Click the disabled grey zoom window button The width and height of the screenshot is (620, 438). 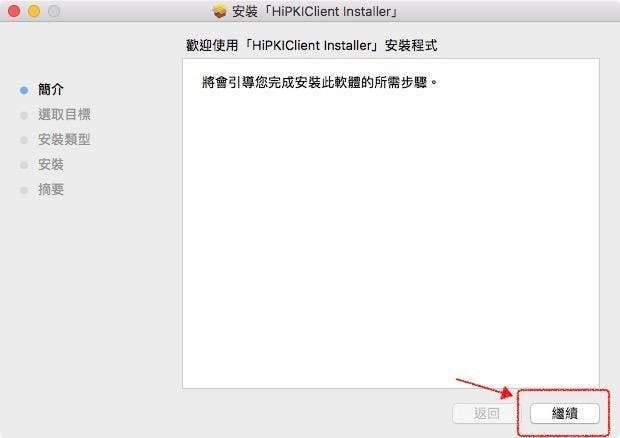(54, 11)
